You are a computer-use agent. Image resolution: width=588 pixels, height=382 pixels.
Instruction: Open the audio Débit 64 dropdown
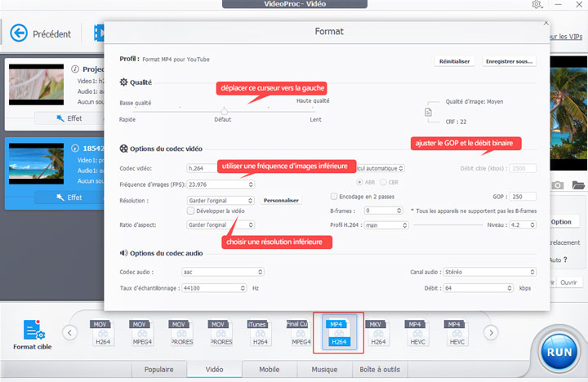point(478,288)
